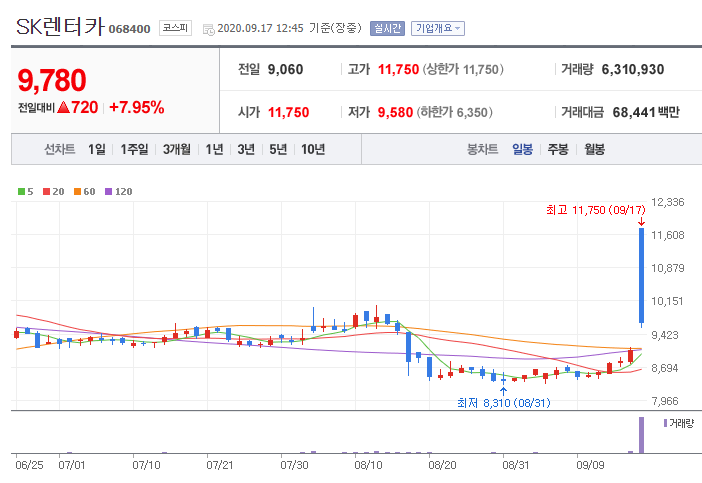Select the 일봉 daily candle chart
The height and width of the screenshot is (483, 702).
click(x=522, y=149)
